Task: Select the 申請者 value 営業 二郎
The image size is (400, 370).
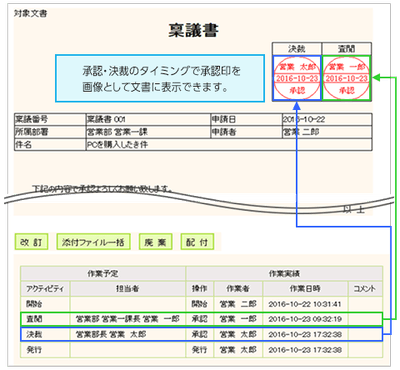Action: point(327,132)
